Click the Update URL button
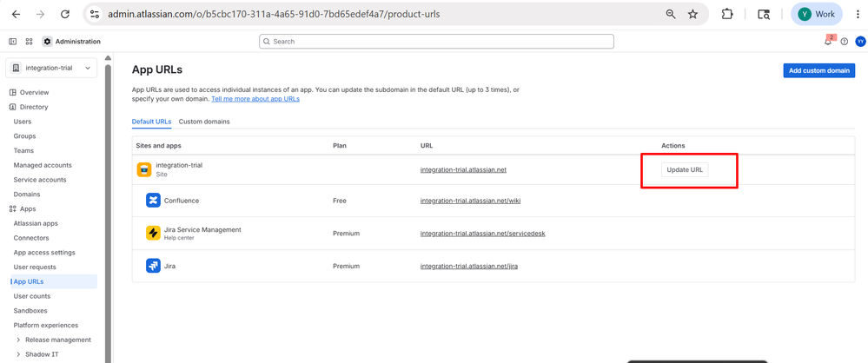This screenshot has width=868, height=363. (684, 170)
